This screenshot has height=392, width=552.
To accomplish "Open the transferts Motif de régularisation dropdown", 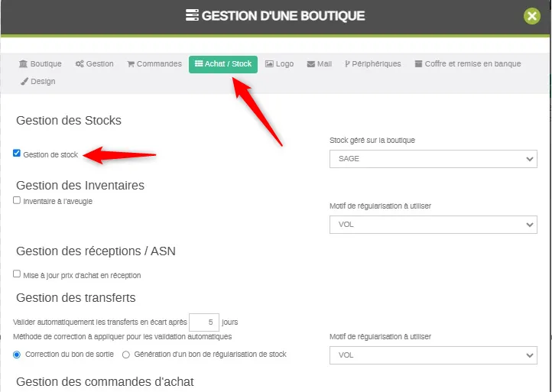I will tap(433, 355).
